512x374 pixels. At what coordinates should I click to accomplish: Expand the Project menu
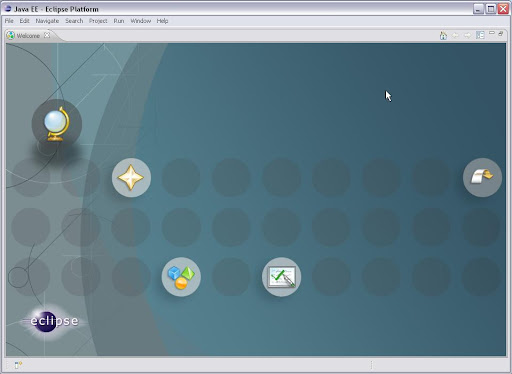(98, 21)
